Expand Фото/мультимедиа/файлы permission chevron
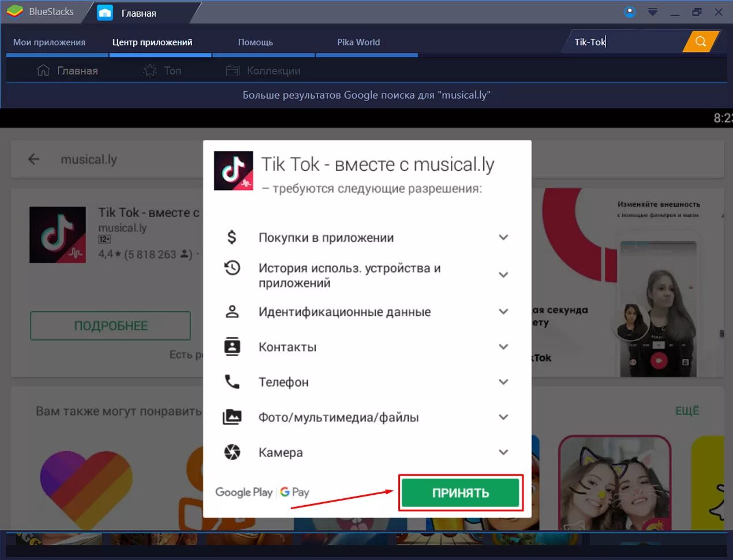This screenshot has width=733, height=560. [x=503, y=417]
